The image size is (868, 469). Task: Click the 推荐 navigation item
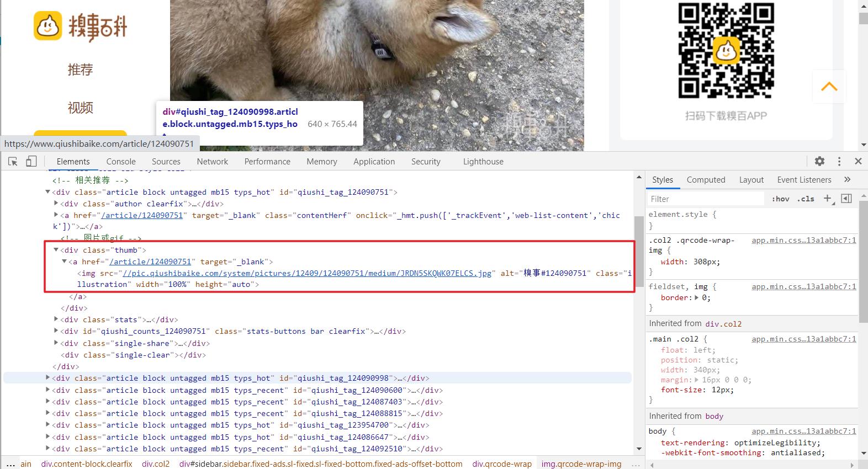(x=81, y=70)
